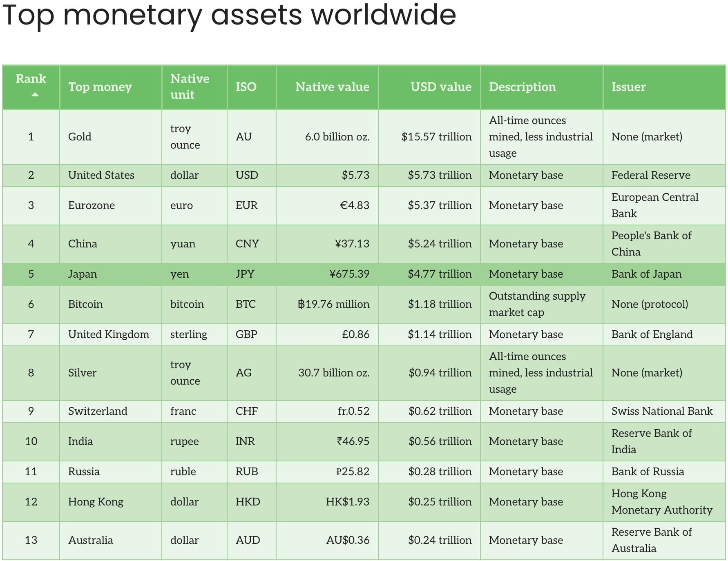Click the $0.56 trillion USD value
This screenshot has width=728, height=561.
coord(440,441)
